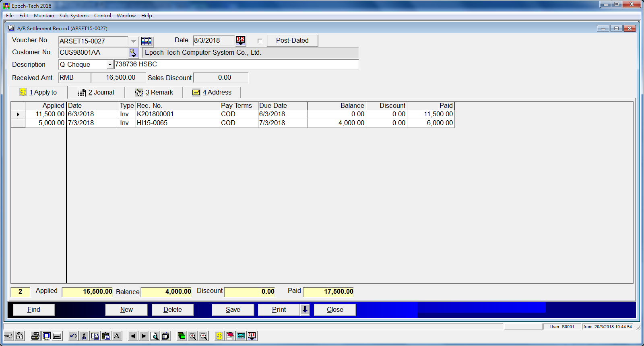Click the printer icon in bottom toolbar

click(x=35, y=336)
